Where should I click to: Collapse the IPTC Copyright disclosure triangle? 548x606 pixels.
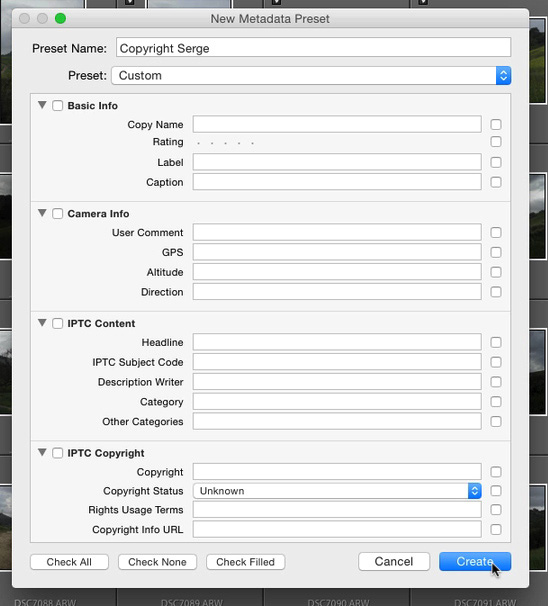(x=42, y=452)
